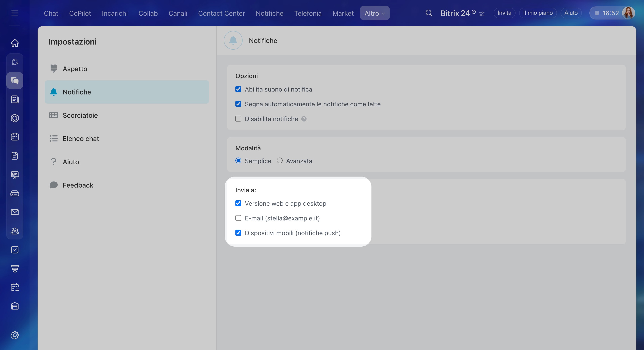
Task: Open the user profile avatar menu
Action: (x=628, y=13)
